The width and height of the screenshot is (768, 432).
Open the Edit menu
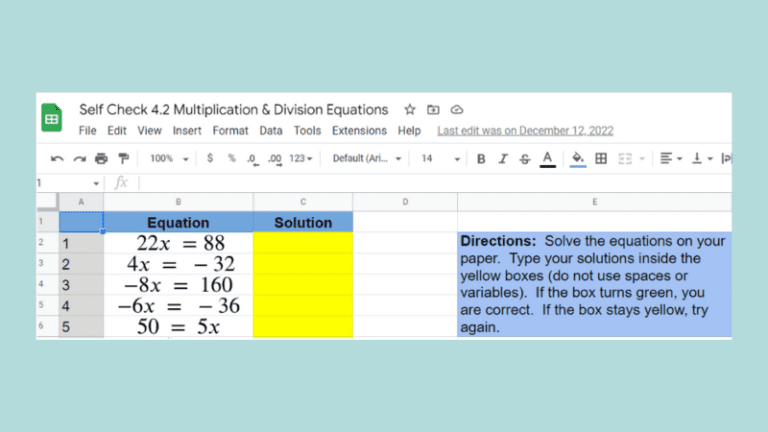(117, 131)
